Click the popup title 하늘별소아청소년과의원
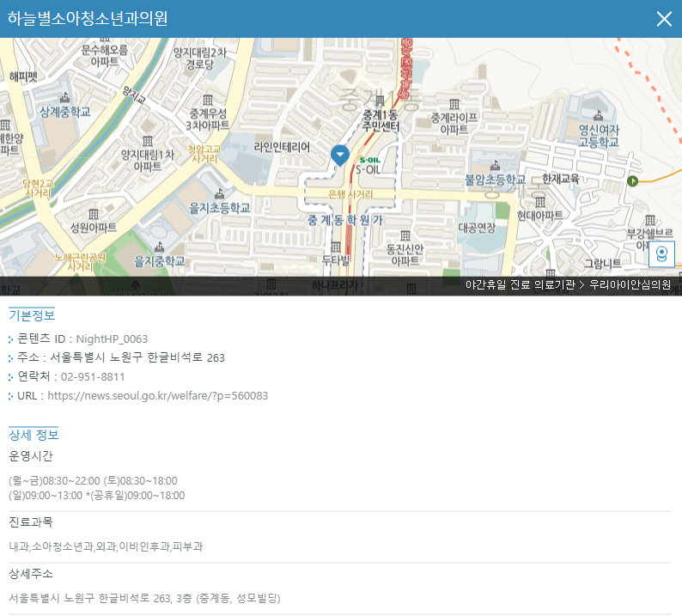682x616 pixels. pyautogui.click(x=88, y=19)
